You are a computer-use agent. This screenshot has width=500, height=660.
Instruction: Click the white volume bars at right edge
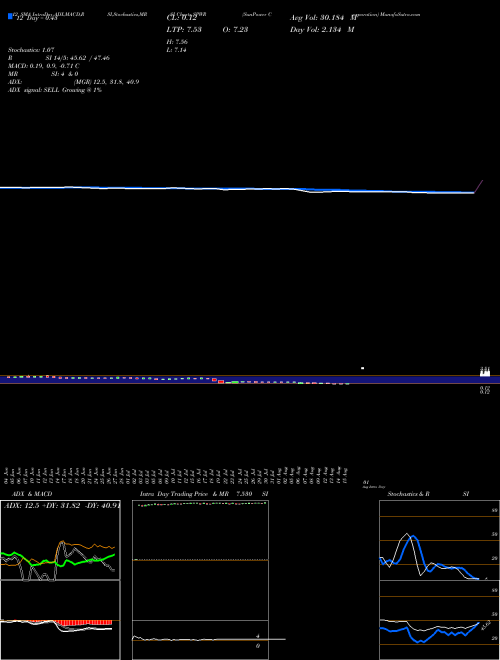coord(485,372)
